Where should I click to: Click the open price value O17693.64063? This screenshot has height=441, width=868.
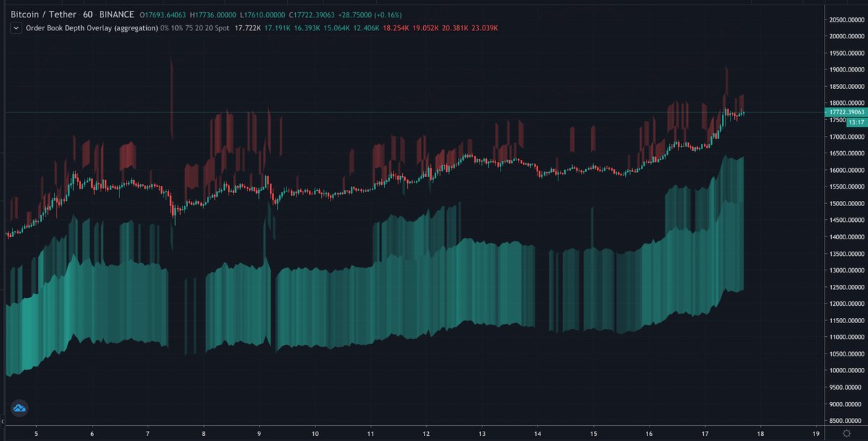pyautogui.click(x=164, y=14)
